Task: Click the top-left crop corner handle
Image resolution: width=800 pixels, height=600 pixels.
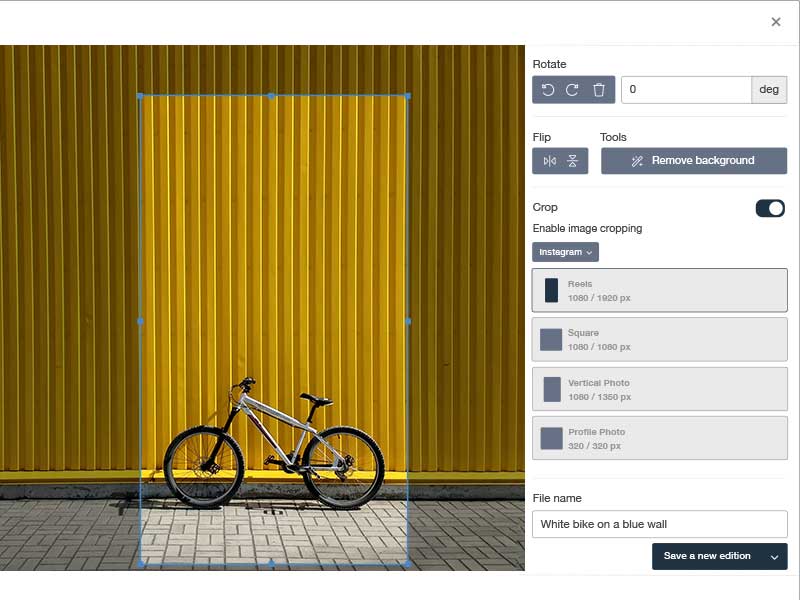Action: pyautogui.click(x=140, y=96)
